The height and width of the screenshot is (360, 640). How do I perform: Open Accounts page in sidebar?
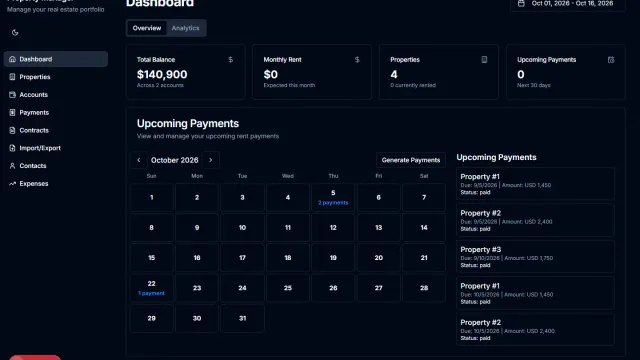(56, 95)
